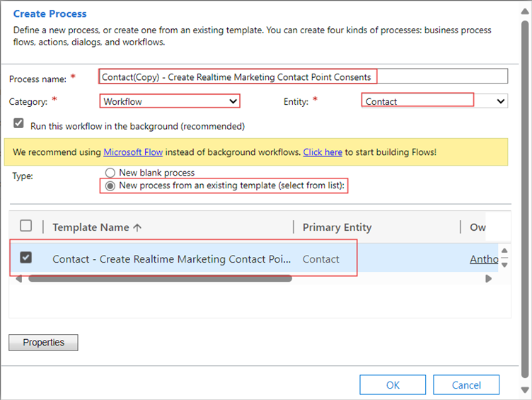This screenshot has width=532, height=400.
Task: Select the Contact - Create Realtime Marketing template row
Action: pyautogui.click(x=171, y=259)
